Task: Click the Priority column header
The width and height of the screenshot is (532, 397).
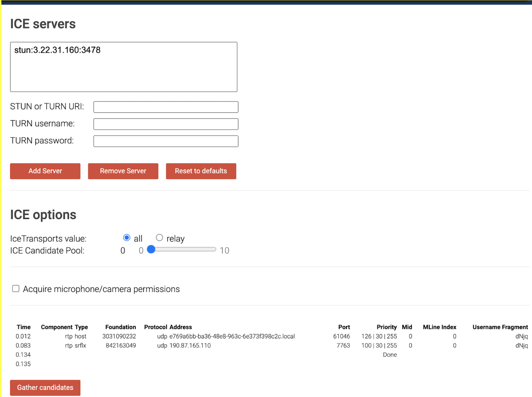Action: (x=387, y=327)
